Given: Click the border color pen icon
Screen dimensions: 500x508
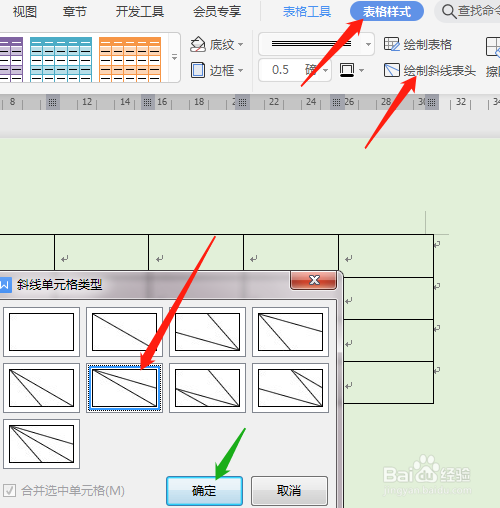Looking at the screenshot, I should click(347, 70).
